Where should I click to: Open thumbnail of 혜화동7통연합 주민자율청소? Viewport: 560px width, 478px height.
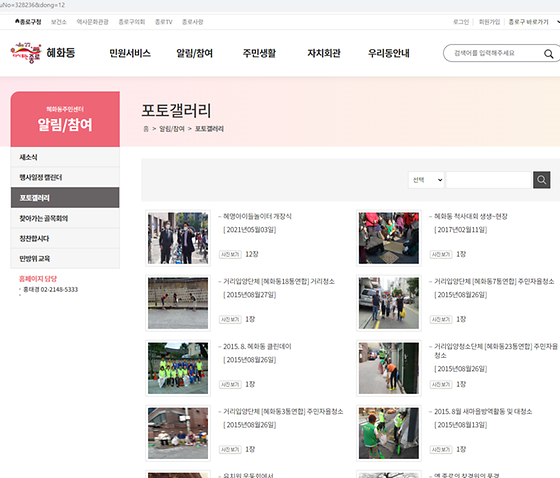click(389, 303)
